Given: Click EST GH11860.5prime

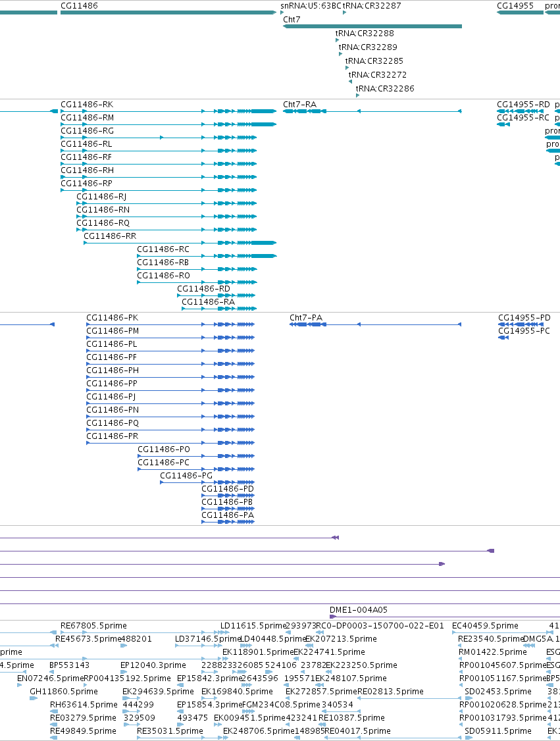Looking at the screenshot, I should click(64, 692).
